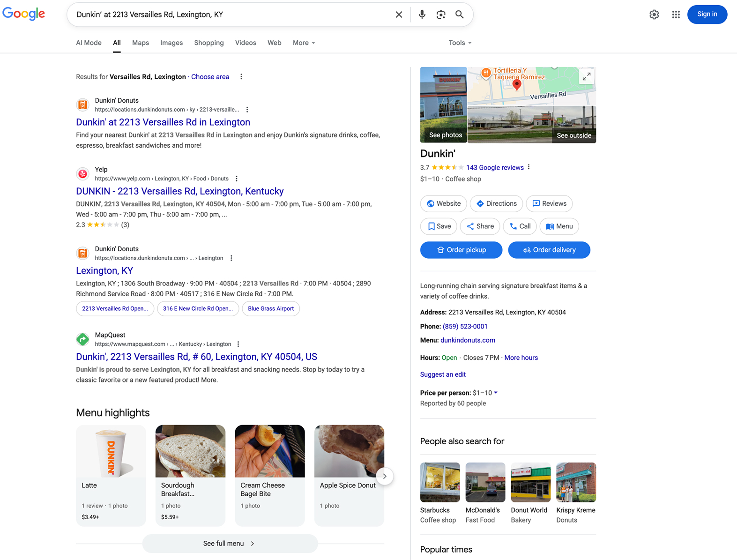This screenshot has height=560, width=737.
Task: Get Directions to Dunkin'
Action: (x=496, y=204)
